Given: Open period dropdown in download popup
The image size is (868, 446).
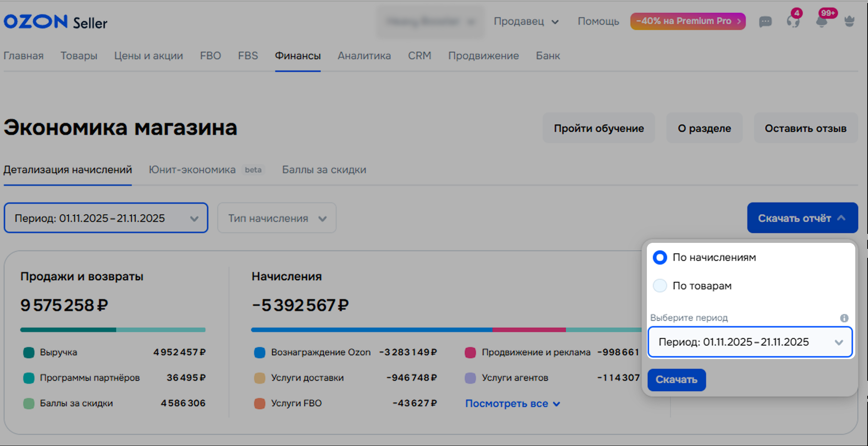Looking at the screenshot, I should [750, 342].
